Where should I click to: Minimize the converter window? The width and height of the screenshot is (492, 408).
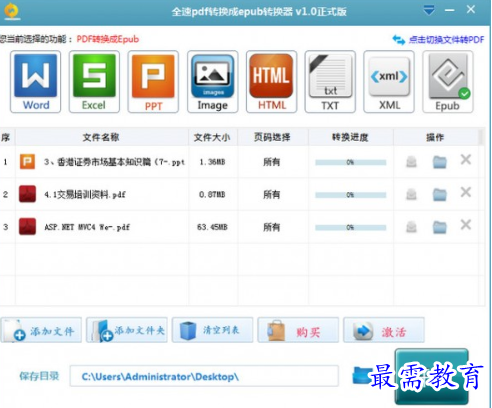point(449,11)
